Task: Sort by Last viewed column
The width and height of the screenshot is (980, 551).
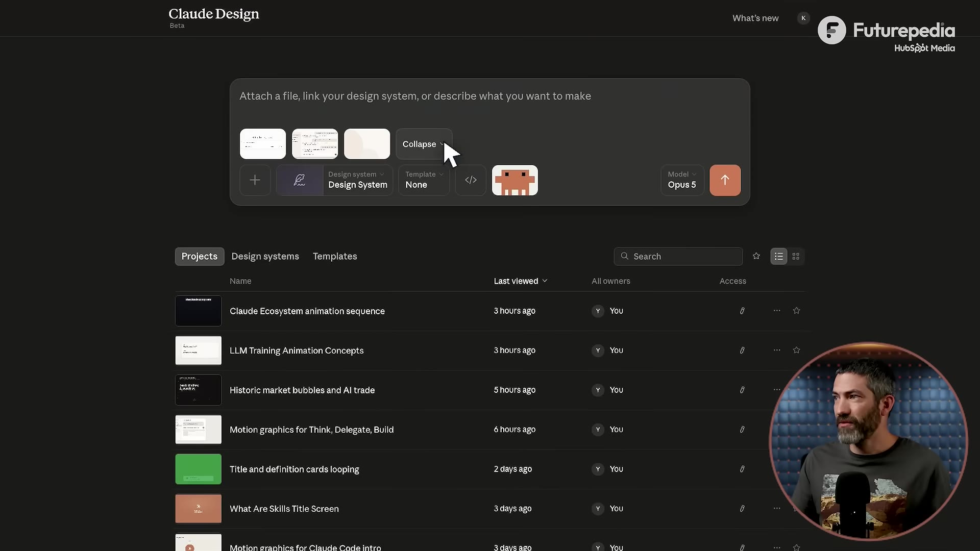Action: click(520, 281)
